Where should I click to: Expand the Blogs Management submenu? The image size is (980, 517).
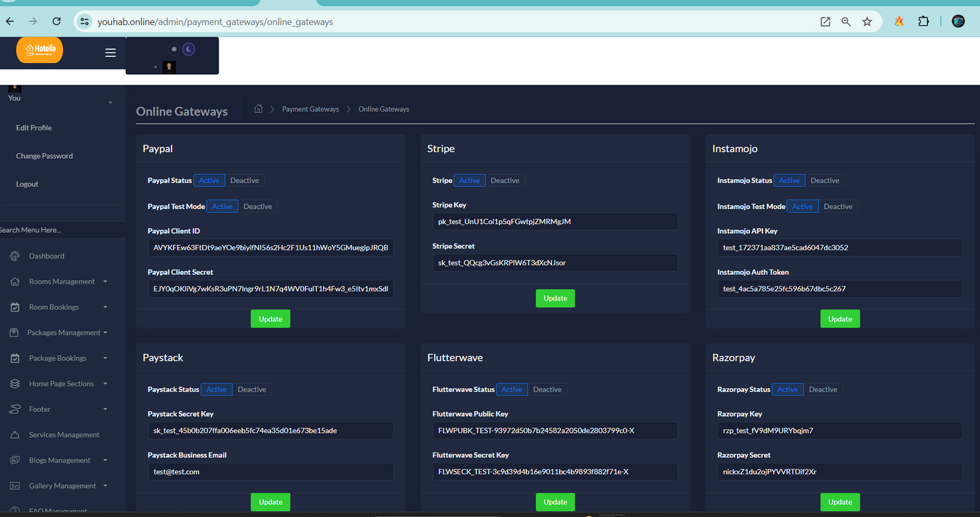click(105, 461)
